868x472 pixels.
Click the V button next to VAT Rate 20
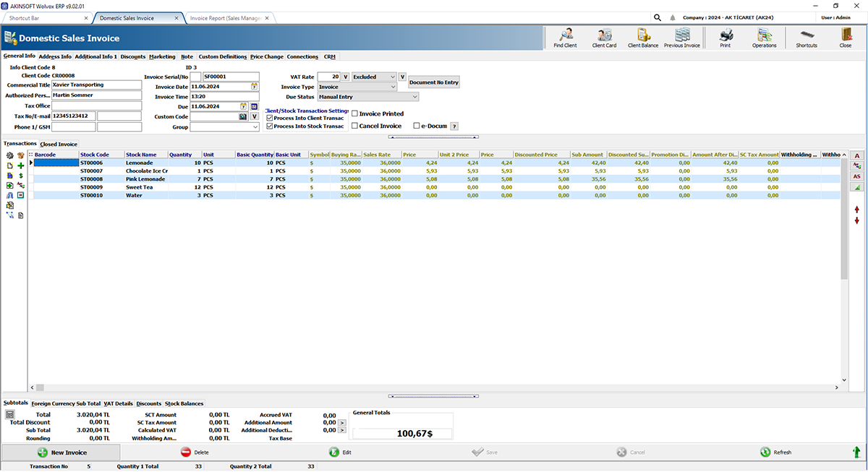coord(346,77)
